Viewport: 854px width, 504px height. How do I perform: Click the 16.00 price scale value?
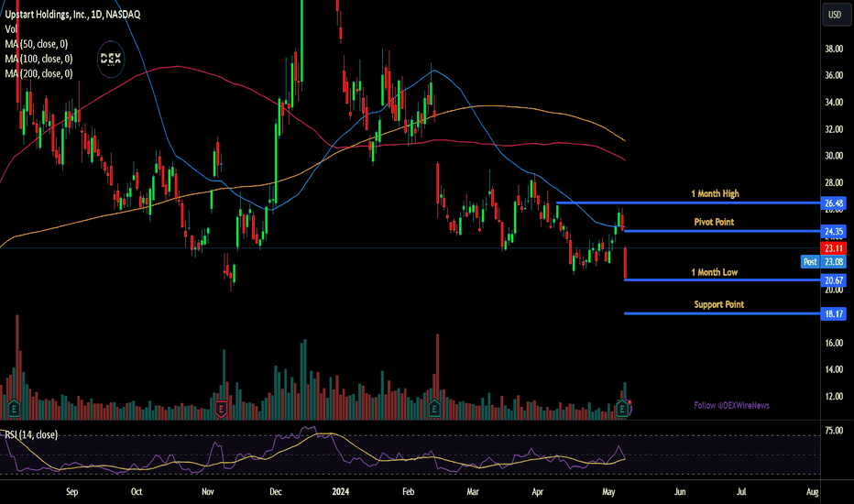(x=834, y=343)
